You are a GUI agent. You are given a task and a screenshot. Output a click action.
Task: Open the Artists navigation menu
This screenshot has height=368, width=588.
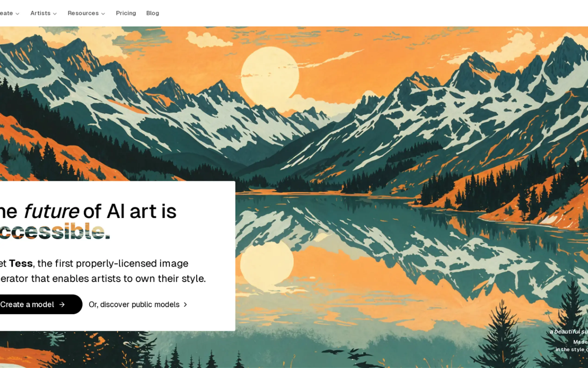[x=44, y=13]
